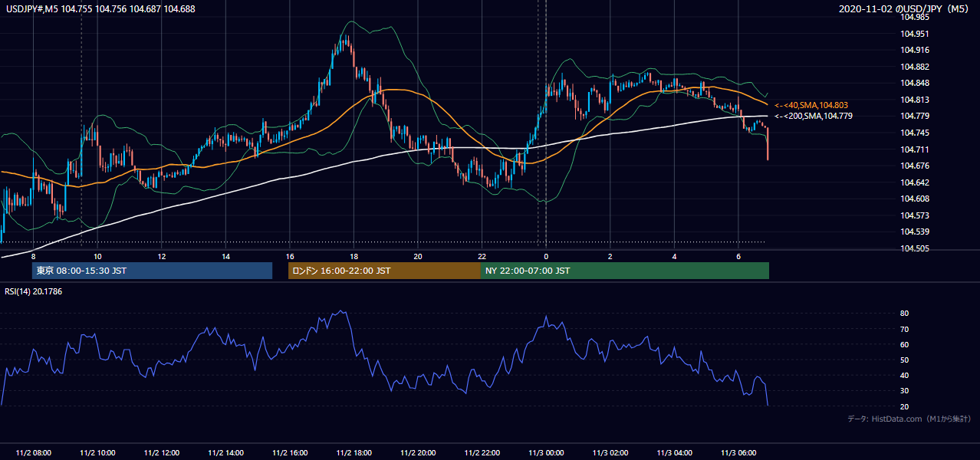
Task: Click the 40 SMA 104.803 label
Action: tap(811, 105)
